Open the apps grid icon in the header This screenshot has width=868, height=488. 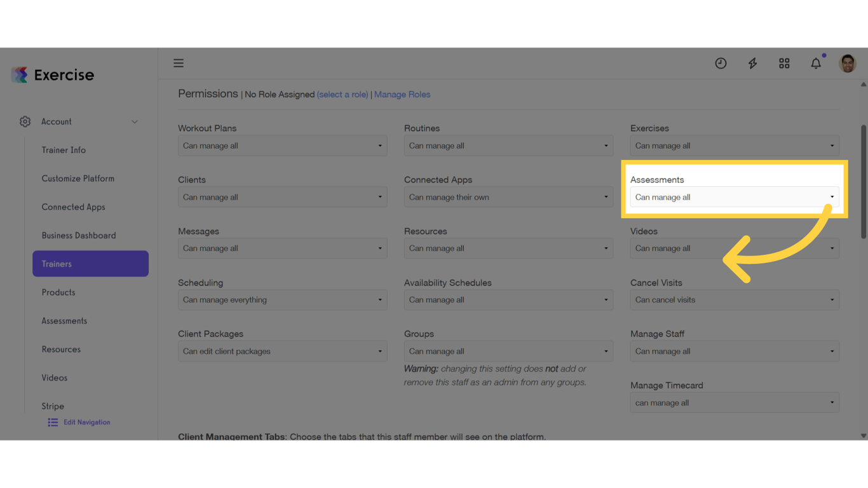pos(784,63)
